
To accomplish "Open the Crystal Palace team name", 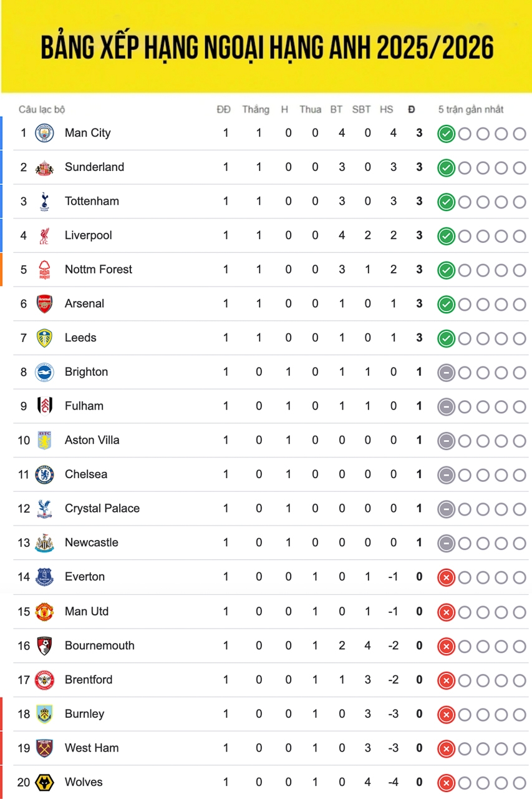I will (102, 509).
